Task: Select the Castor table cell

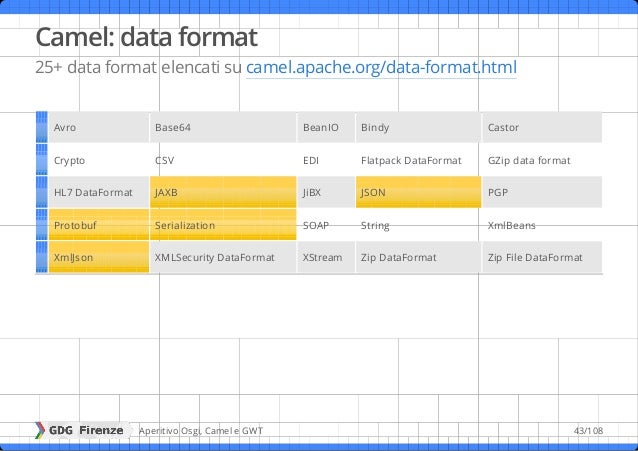Action: (x=542, y=127)
